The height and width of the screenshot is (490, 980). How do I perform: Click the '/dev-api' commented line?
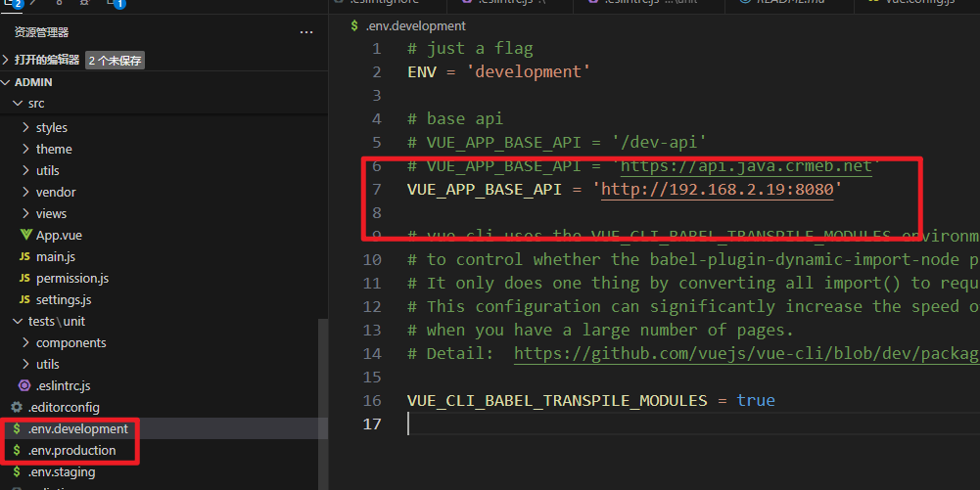coord(557,143)
